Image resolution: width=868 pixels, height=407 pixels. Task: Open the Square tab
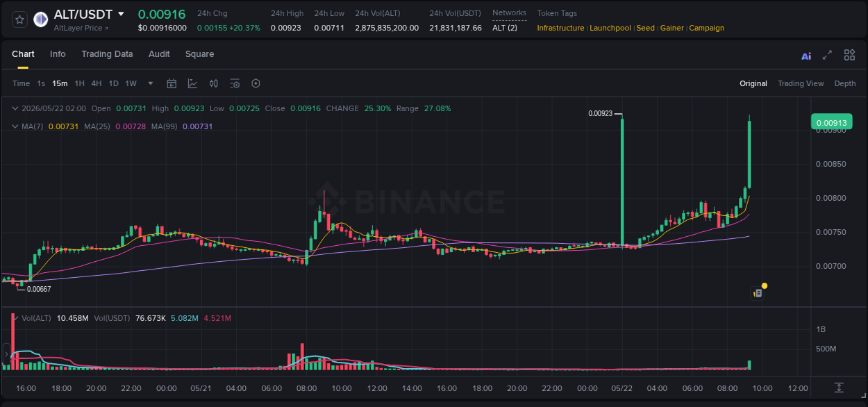(199, 54)
